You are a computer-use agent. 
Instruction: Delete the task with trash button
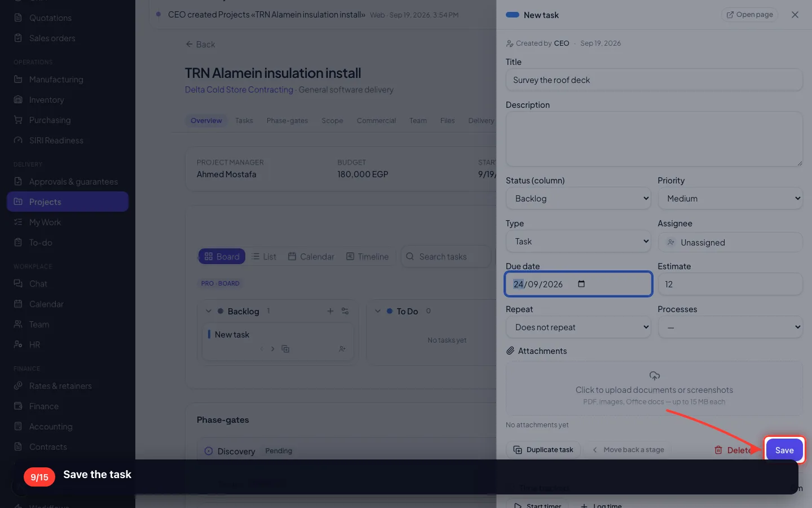pos(734,450)
